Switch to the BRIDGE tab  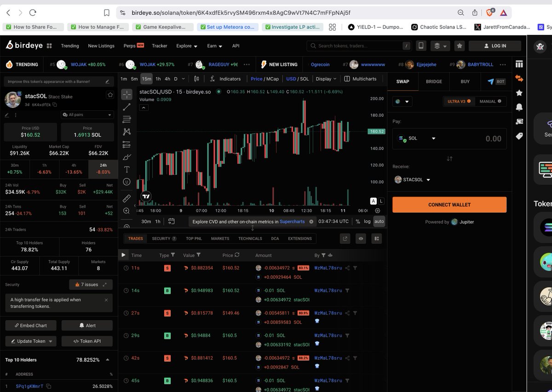(x=434, y=81)
